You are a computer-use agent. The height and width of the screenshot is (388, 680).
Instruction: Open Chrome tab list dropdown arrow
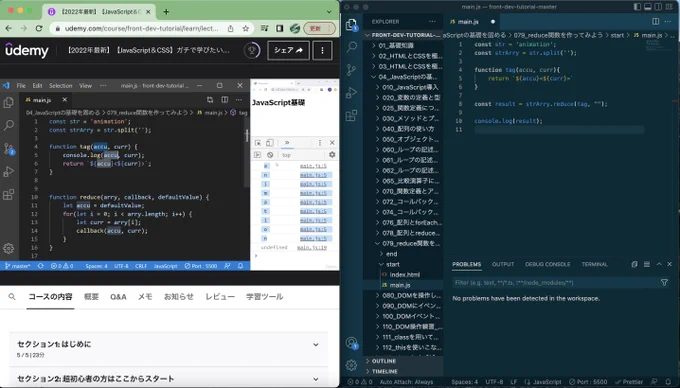point(329,12)
